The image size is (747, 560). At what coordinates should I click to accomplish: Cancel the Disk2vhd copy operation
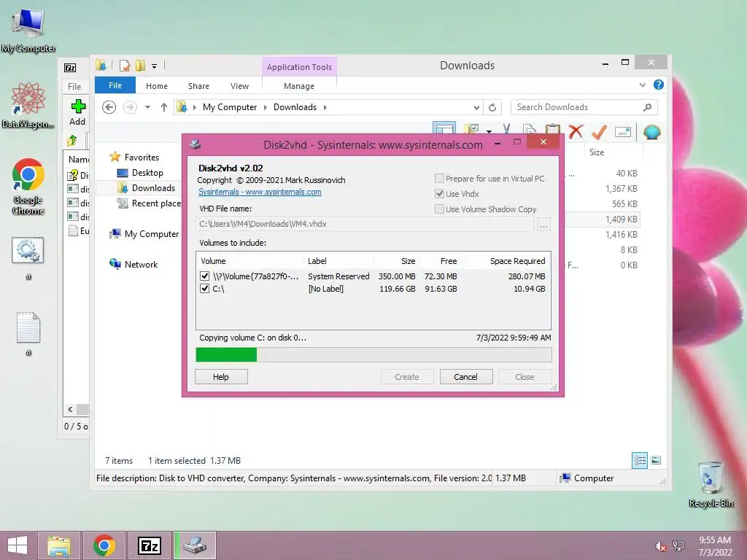click(465, 377)
